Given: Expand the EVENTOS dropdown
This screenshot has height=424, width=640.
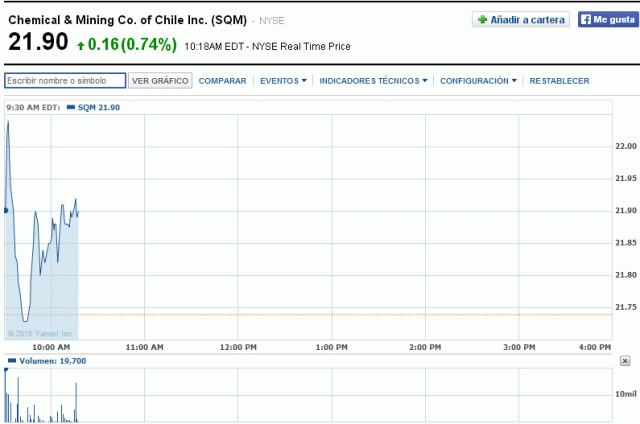Looking at the screenshot, I should pos(283,81).
